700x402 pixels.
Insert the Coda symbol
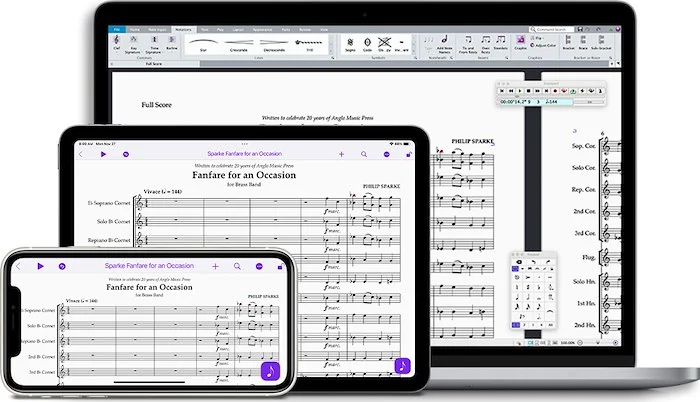[x=367, y=45]
